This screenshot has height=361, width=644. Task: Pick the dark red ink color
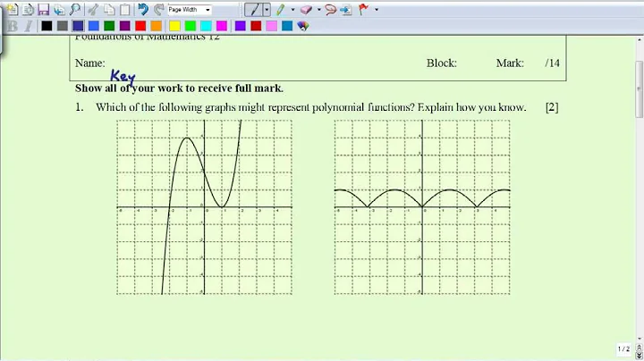click(256, 26)
